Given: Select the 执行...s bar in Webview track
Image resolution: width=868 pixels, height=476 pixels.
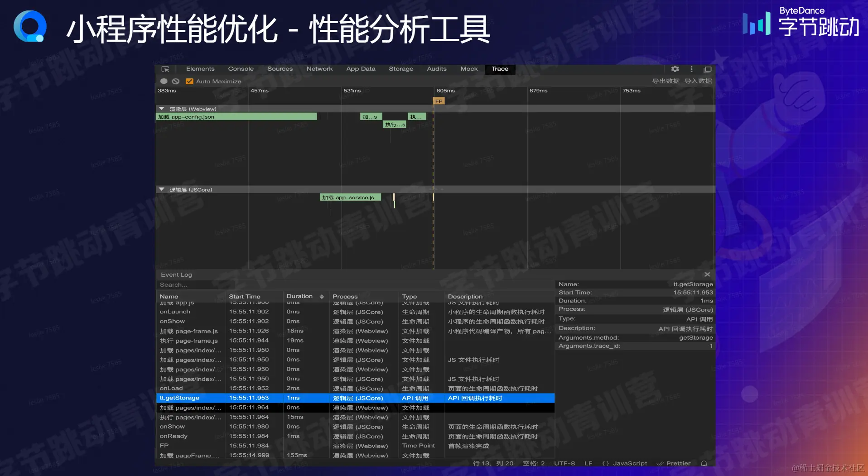Looking at the screenshot, I should click(x=395, y=125).
